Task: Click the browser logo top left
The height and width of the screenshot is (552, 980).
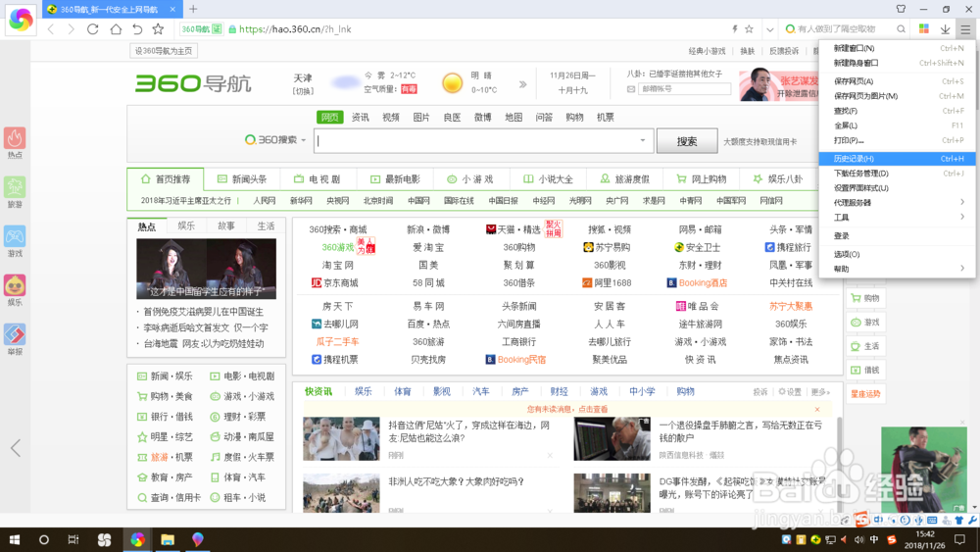Action: point(21,20)
